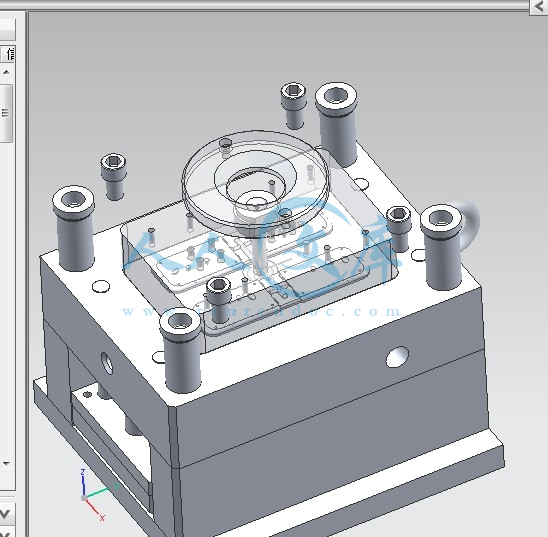
Task: Select the left-corner guide bushing on the top plate
Action: [74, 228]
